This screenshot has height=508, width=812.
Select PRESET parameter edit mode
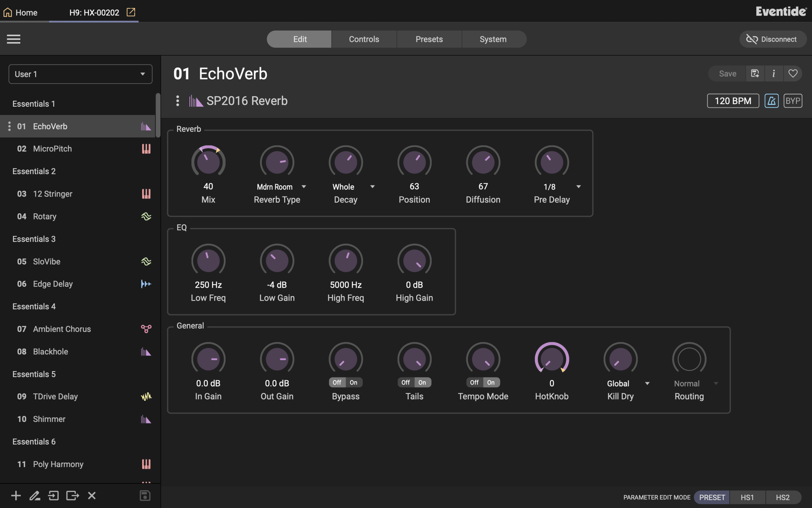point(712,497)
